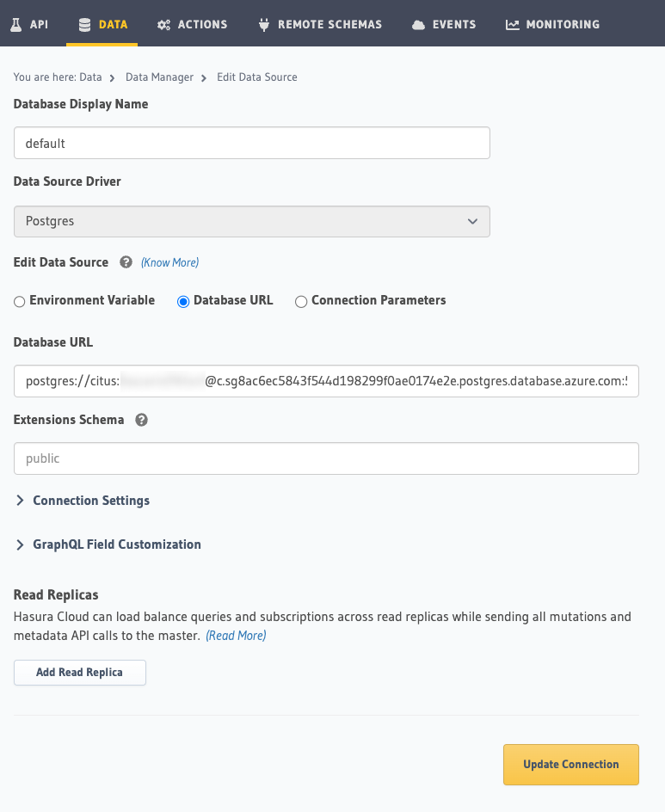This screenshot has width=665, height=812.
Task: Open the Data Source Driver dropdown
Action: pyautogui.click(x=251, y=221)
